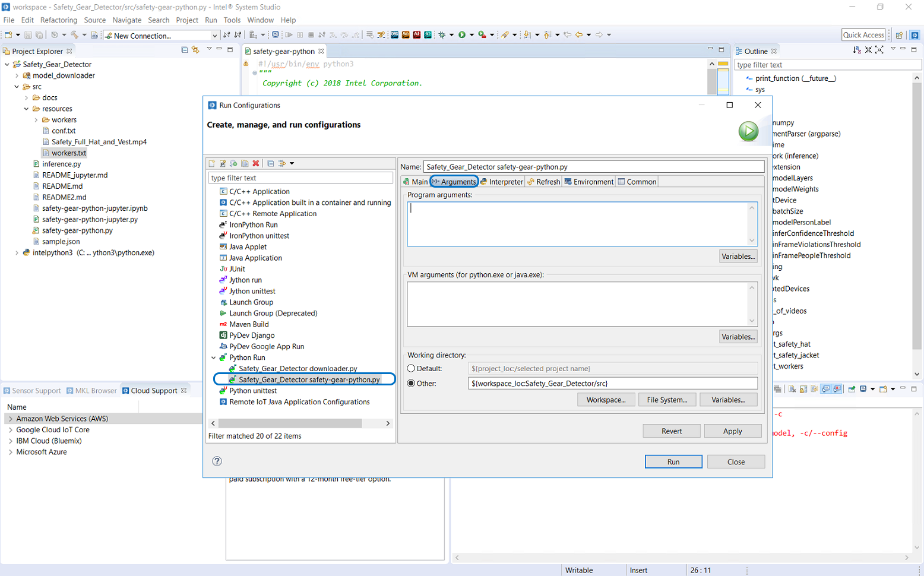Select Safety_Gear_Detector downloader.py configuration
Screen dimensions: 924x576
click(298, 369)
